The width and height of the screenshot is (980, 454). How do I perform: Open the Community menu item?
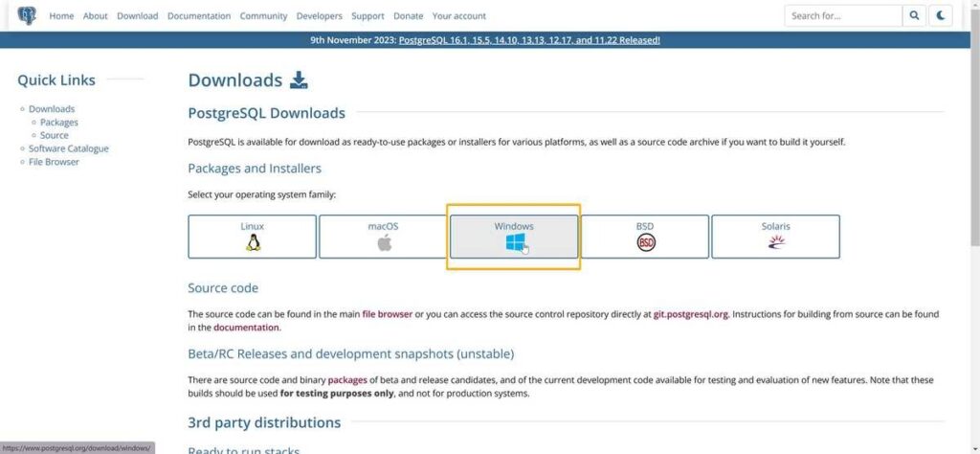(x=264, y=15)
